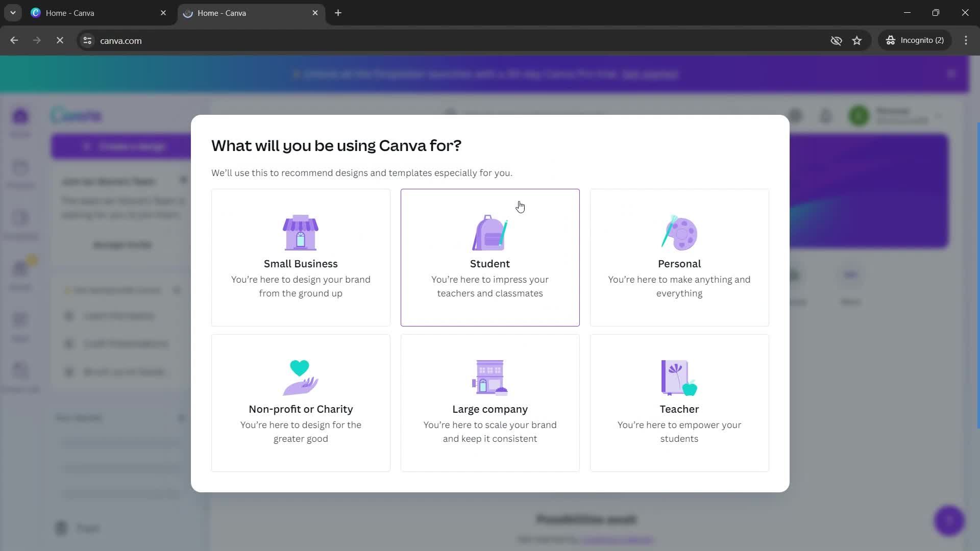Select the Small Business storefront icon

click(x=301, y=233)
